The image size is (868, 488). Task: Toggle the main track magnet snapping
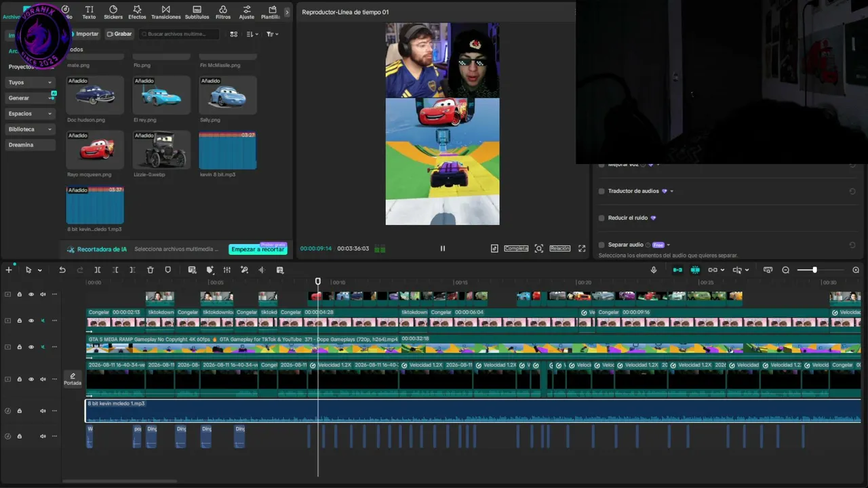(x=677, y=270)
